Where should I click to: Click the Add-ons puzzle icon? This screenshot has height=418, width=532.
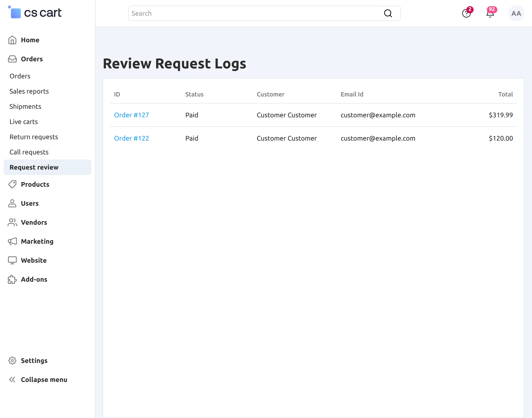click(12, 279)
